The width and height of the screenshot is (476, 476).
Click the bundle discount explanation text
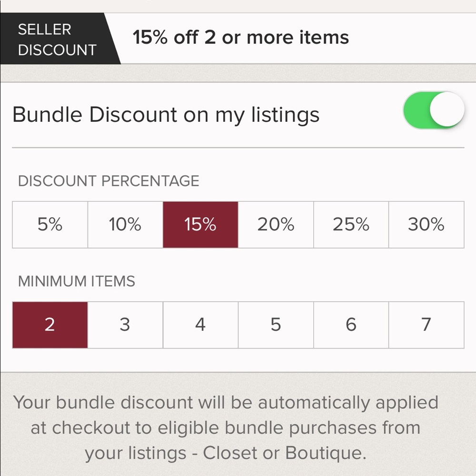pyautogui.click(x=227, y=427)
